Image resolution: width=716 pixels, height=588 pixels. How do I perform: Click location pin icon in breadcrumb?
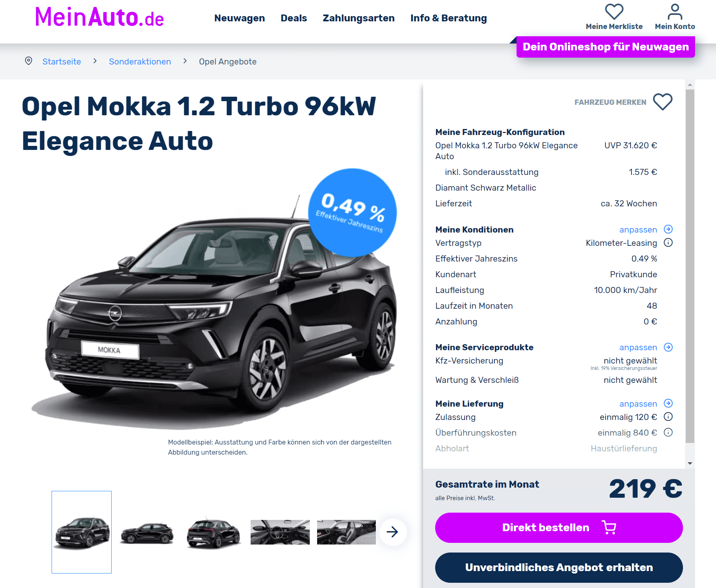[x=29, y=61]
